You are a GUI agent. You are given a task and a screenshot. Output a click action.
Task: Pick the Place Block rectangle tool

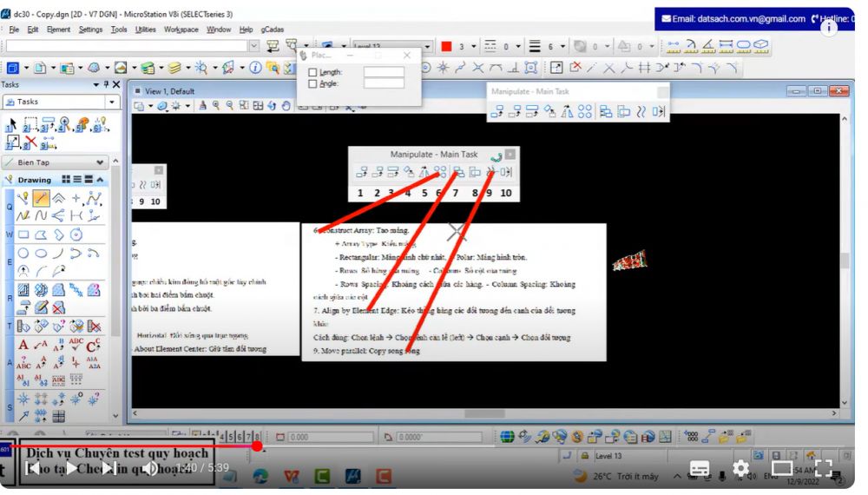coord(23,234)
